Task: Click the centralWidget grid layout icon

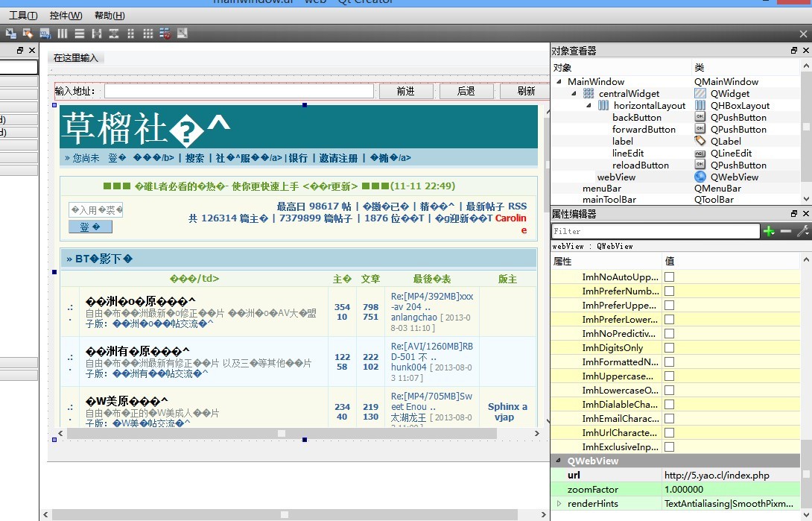Action: click(589, 93)
